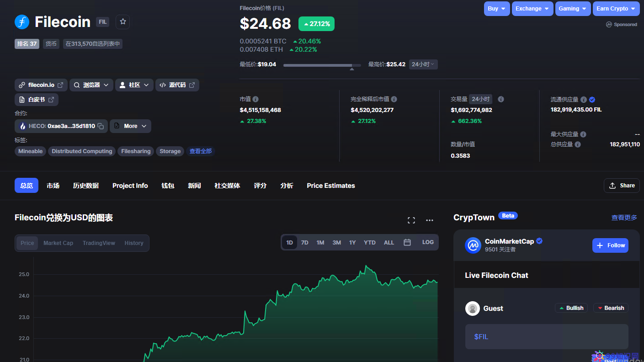Viewport: 644px width, 362px height.
Task: Toggle chart fullscreen icon
Action: [411, 220]
